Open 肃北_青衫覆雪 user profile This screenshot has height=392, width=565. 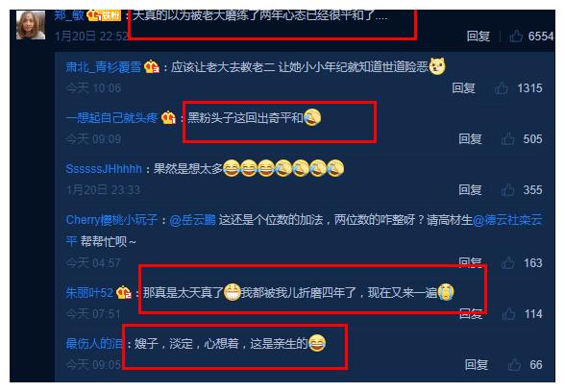pos(104,67)
